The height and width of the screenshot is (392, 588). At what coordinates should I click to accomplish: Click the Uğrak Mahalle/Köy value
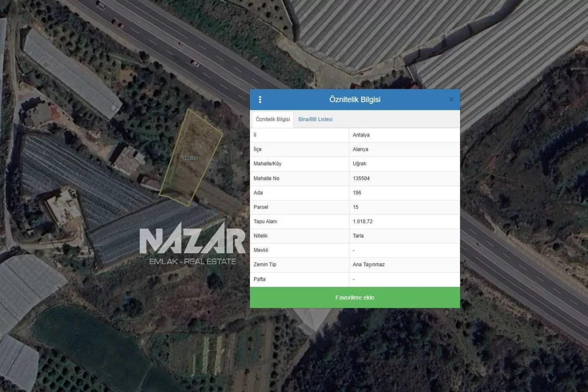point(359,163)
